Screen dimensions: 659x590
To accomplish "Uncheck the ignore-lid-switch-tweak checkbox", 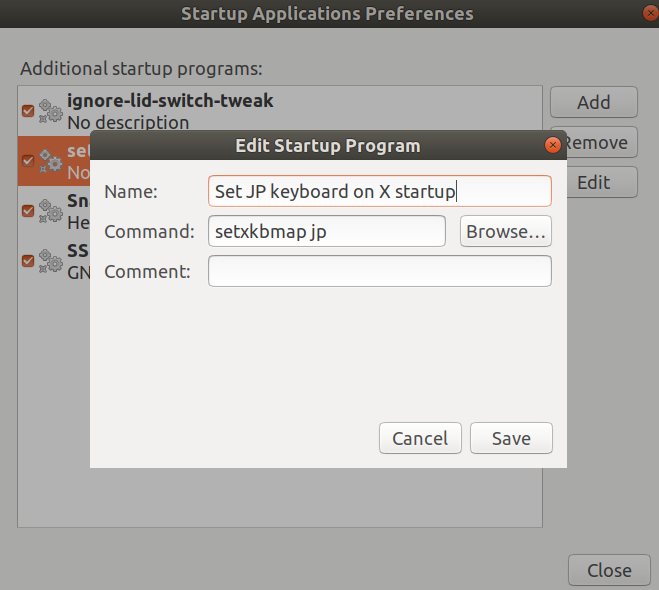I will 28,111.
